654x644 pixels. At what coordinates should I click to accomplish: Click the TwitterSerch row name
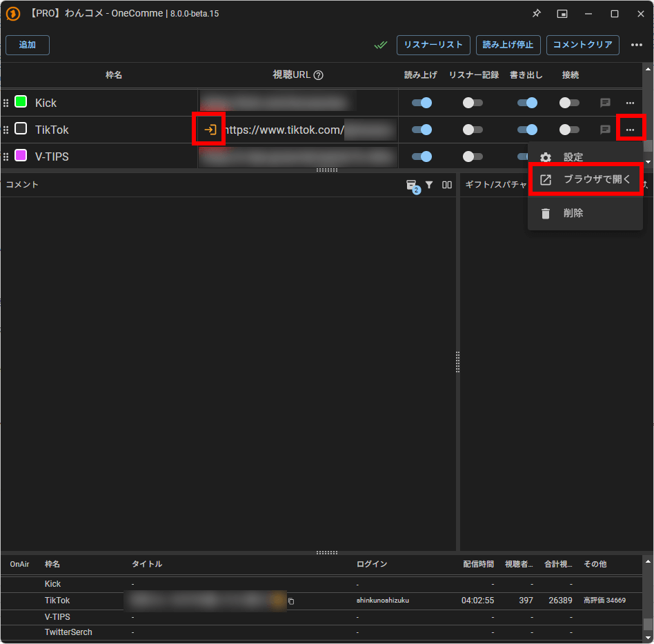(68, 632)
